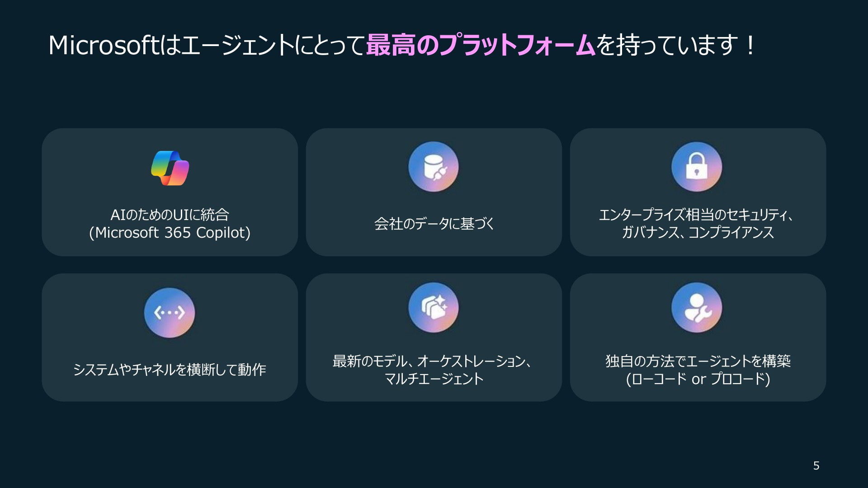This screenshot has width=868, height=488.
Task: Click 独自の方法でエージェントを構築 text
Action: click(698, 361)
